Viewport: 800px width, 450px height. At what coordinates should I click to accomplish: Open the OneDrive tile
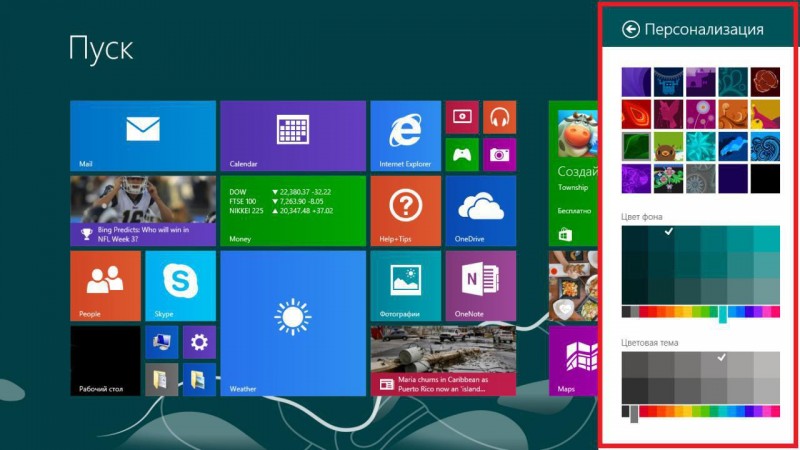(x=481, y=211)
